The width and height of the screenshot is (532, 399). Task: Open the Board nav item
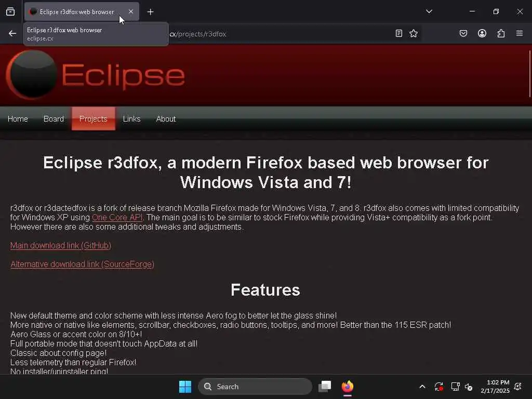pos(54,119)
